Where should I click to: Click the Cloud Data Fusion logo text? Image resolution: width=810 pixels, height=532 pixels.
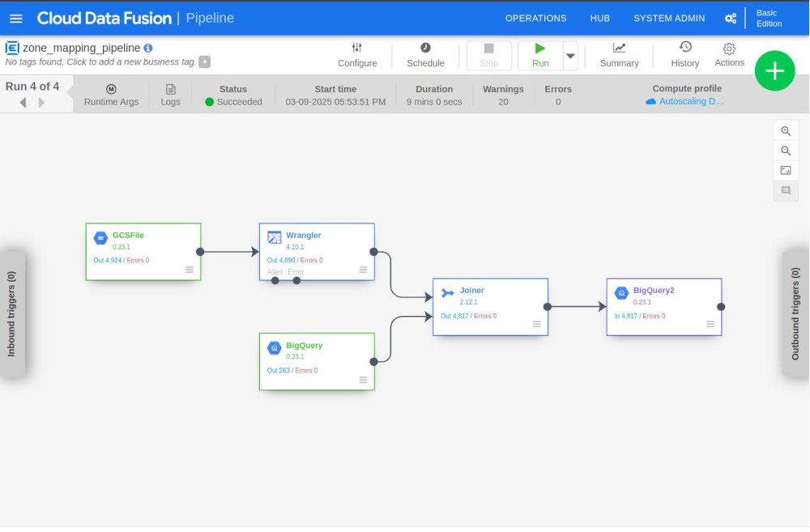coord(104,19)
